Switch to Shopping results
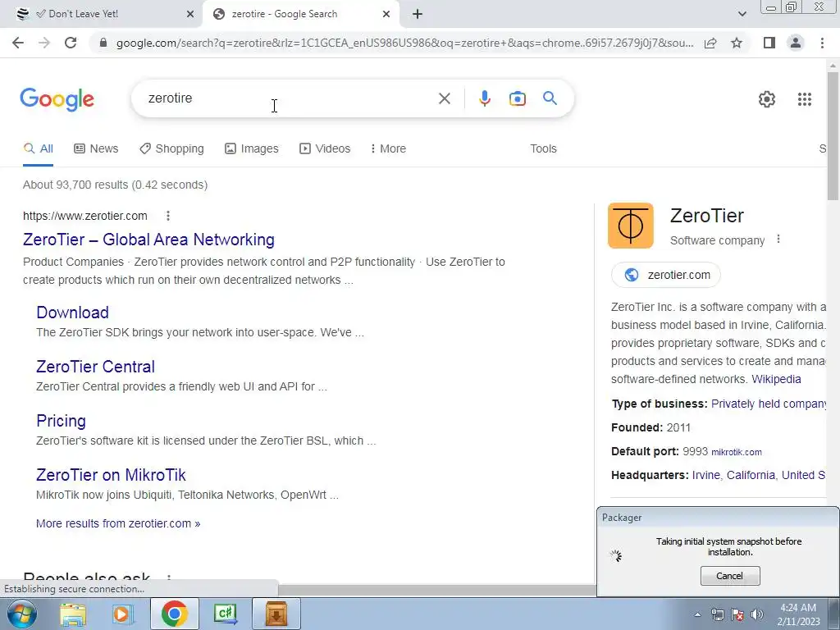Screen dimensions: 840x630 click(x=172, y=149)
